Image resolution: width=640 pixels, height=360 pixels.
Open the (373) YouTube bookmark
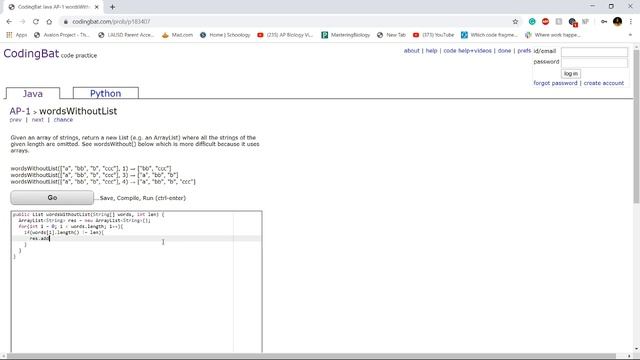click(433, 35)
